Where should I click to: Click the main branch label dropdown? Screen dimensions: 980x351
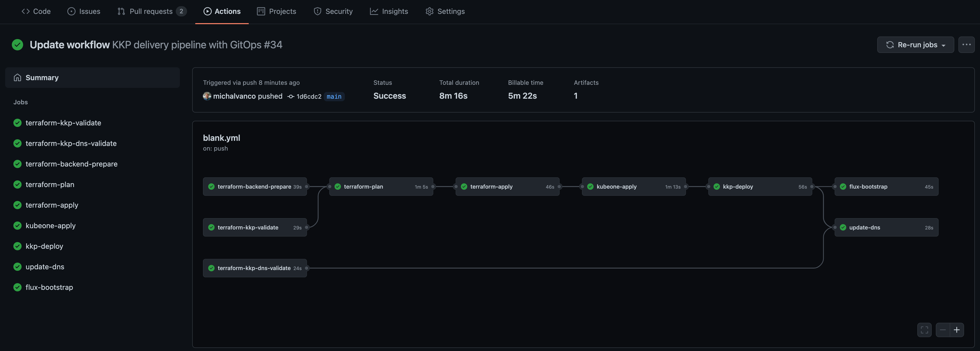[334, 96]
